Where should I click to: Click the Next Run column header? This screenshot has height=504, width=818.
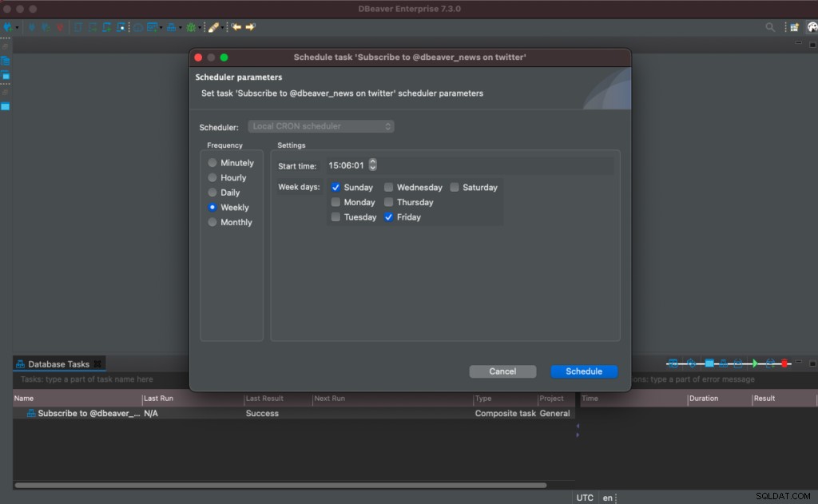[x=392, y=399]
